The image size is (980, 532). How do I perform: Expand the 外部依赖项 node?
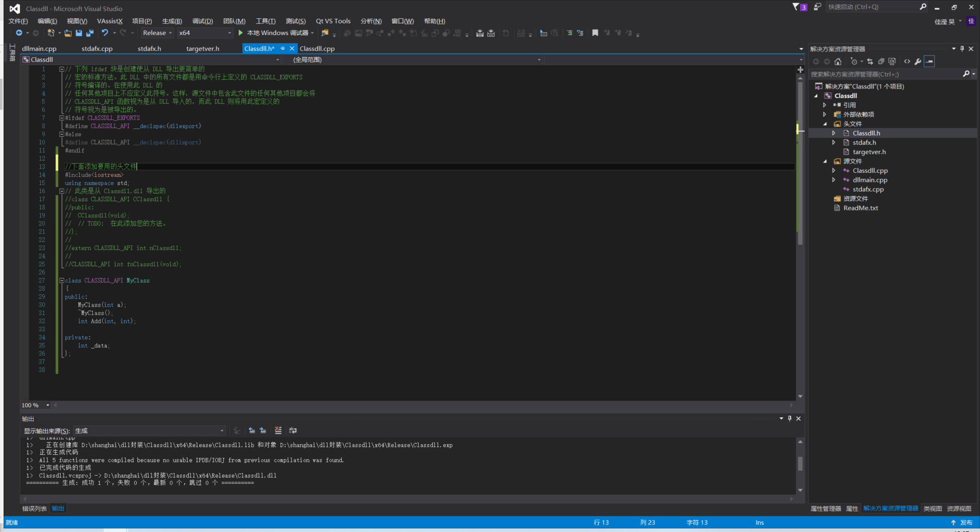coord(825,114)
